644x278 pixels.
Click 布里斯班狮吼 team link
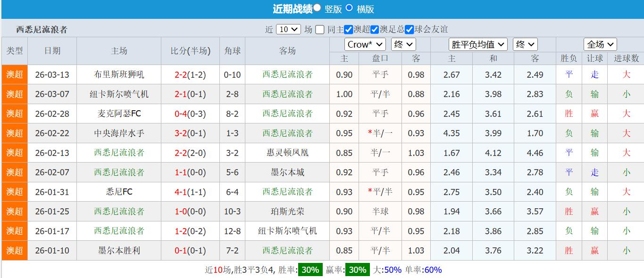[118, 74]
